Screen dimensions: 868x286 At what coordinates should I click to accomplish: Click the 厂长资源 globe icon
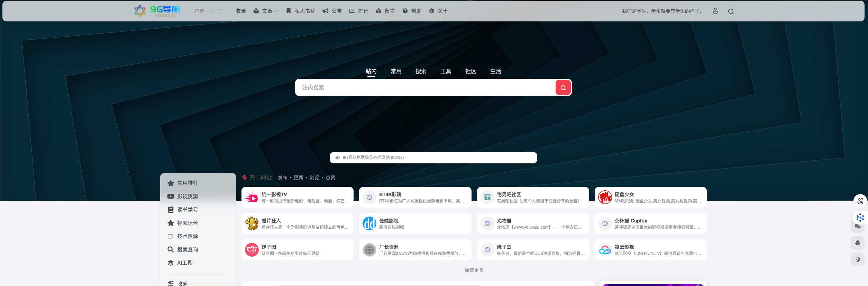369,250
